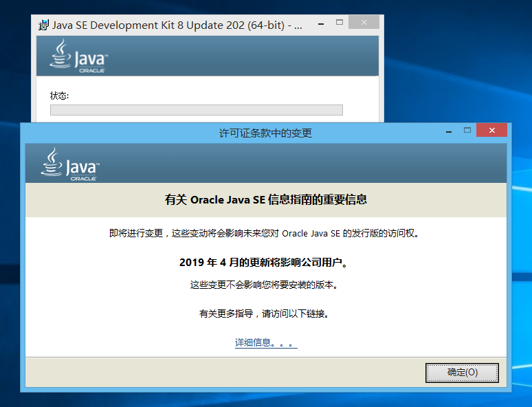Click the text 有关更多指导，请访问以下链接
Screen dimensions: 532x407
pos(265,313)
